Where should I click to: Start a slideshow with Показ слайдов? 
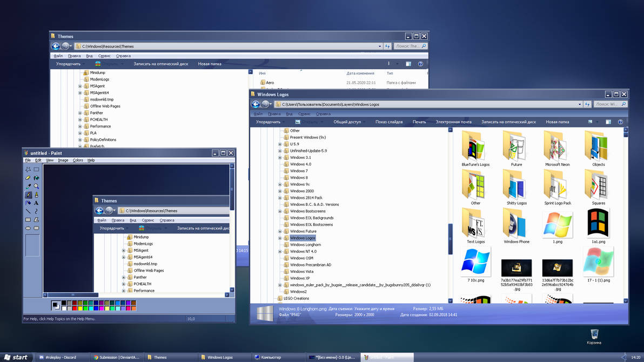point(389,122)
